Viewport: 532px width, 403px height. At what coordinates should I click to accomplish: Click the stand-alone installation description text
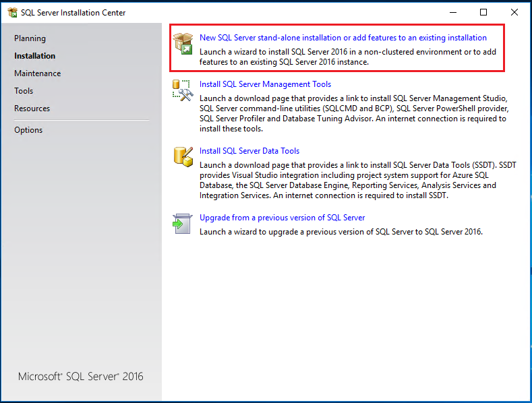pyautogui.click(x=348, y=57)
